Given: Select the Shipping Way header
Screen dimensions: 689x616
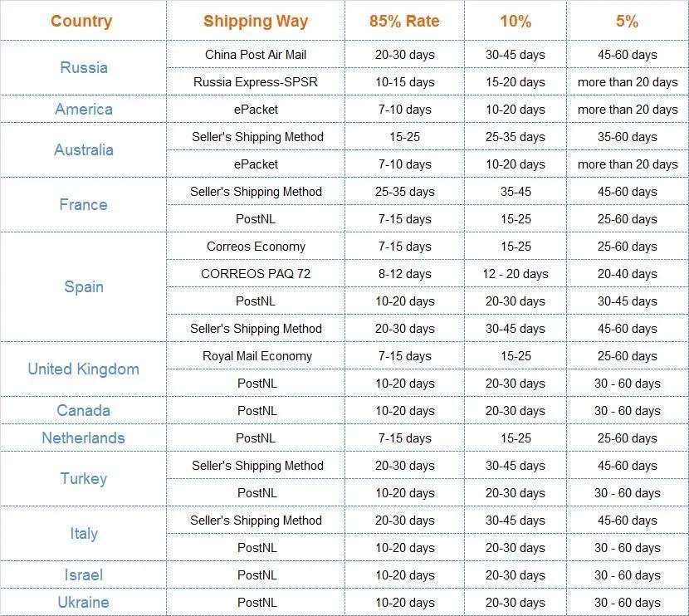Looking at the screenshot, I should [x=256, y=22].
